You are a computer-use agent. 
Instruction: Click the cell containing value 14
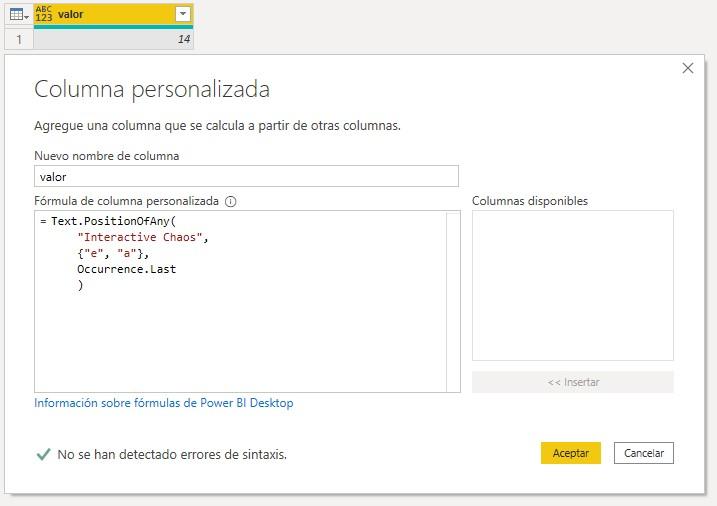115,39
